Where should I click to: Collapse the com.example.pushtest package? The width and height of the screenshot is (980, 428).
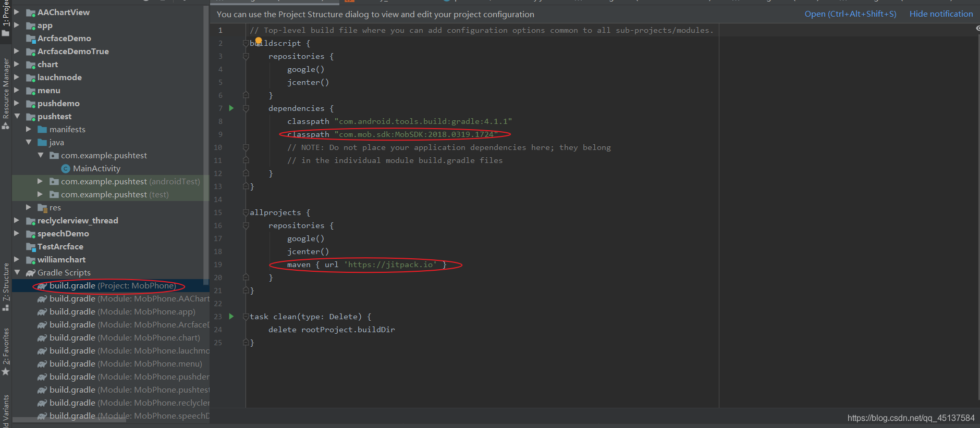coord(41,155)
